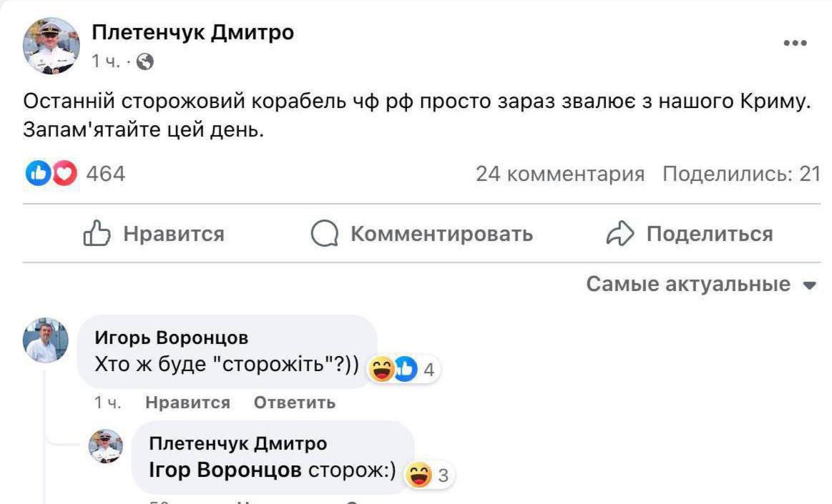832x504 pixels.
Task: Click the speech bubble comment icon
Action: click(x=325, y=234)
